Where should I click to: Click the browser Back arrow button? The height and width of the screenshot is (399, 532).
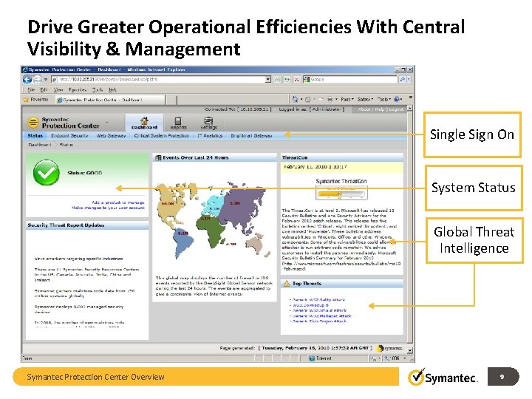click(x=27, y=79)
